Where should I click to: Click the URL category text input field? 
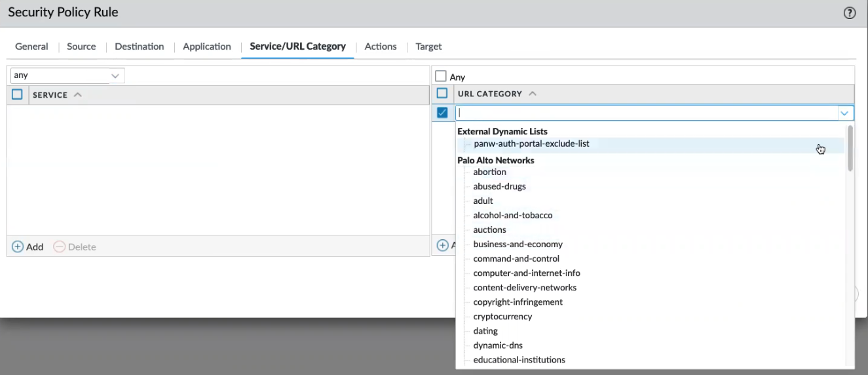pos(645,113)
